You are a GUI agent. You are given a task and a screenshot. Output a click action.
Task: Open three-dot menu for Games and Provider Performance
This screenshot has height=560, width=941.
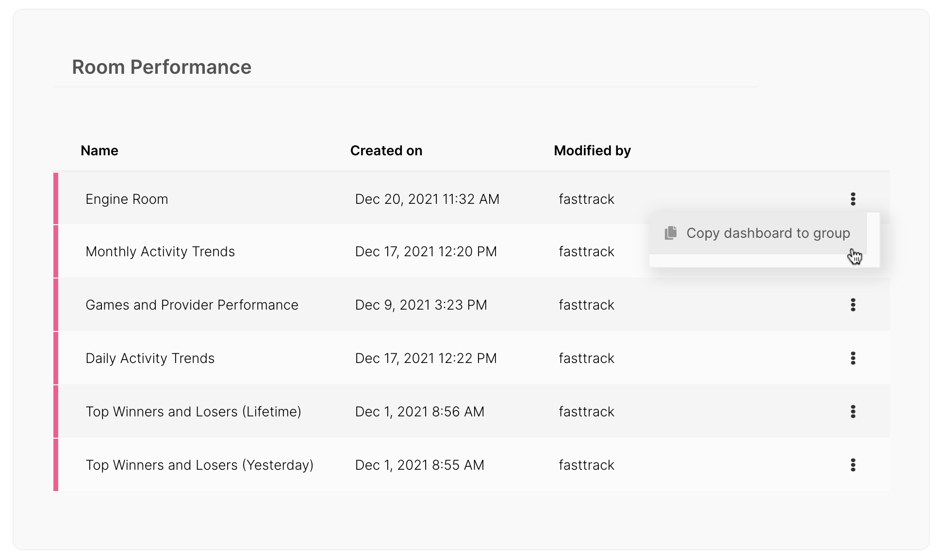tap(853, 305)
